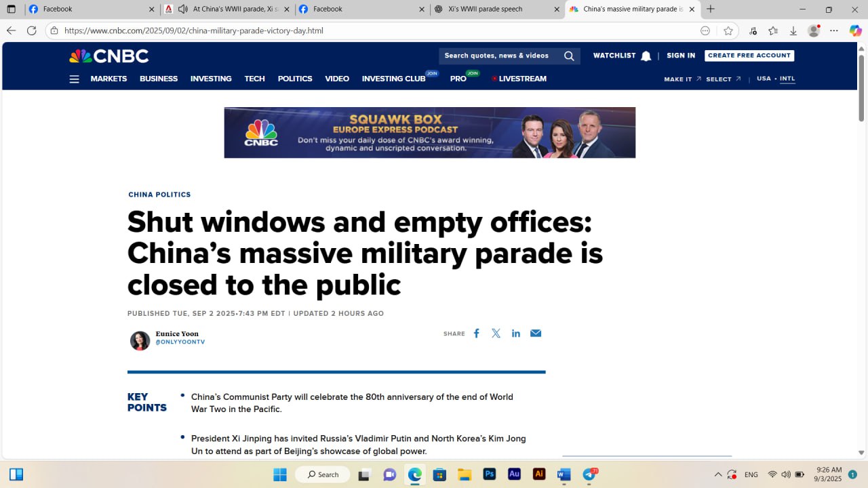The image size is (868, 488).
Task: Click page vertical scrollbar thumb
Action: click(861, 88)
